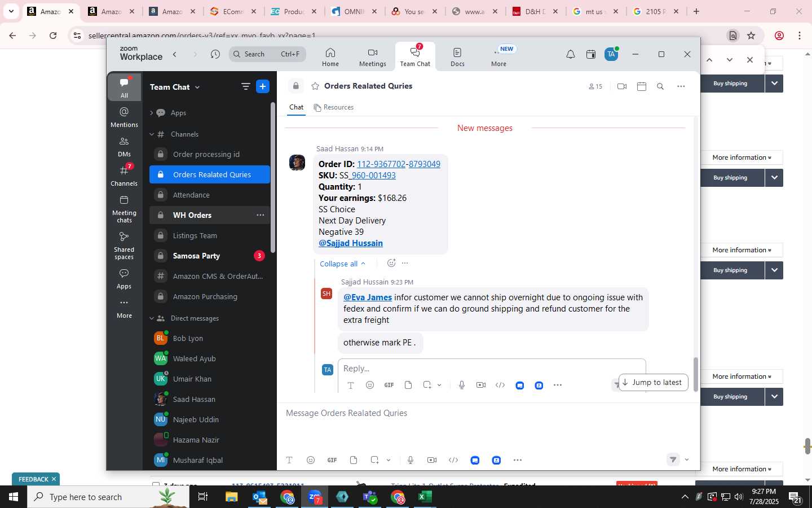Open Bob Lyon direct message
Image resolution: width=812 pixels, height=508 pixels.
tap(210, 338)
